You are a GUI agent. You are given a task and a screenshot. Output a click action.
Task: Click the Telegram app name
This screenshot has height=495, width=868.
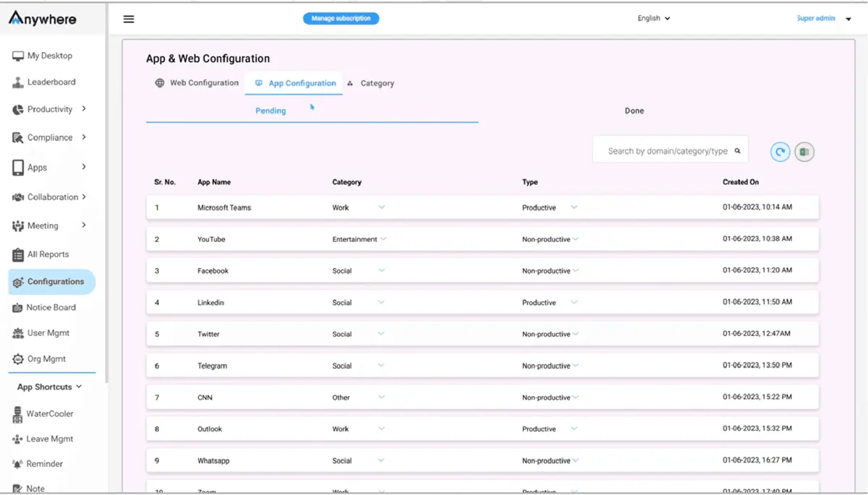click(212, 366)
